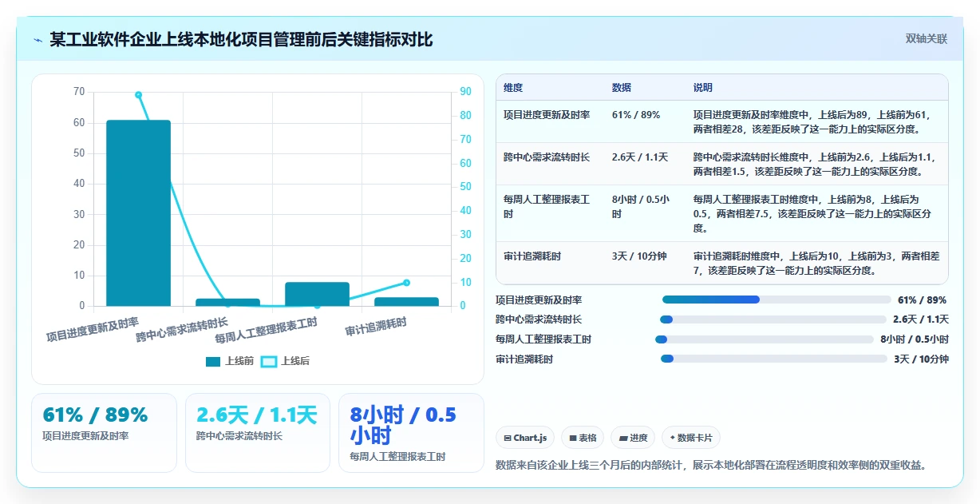Click the 每周人工整理报表工时 bar in the chart

(x=317, y=294)
